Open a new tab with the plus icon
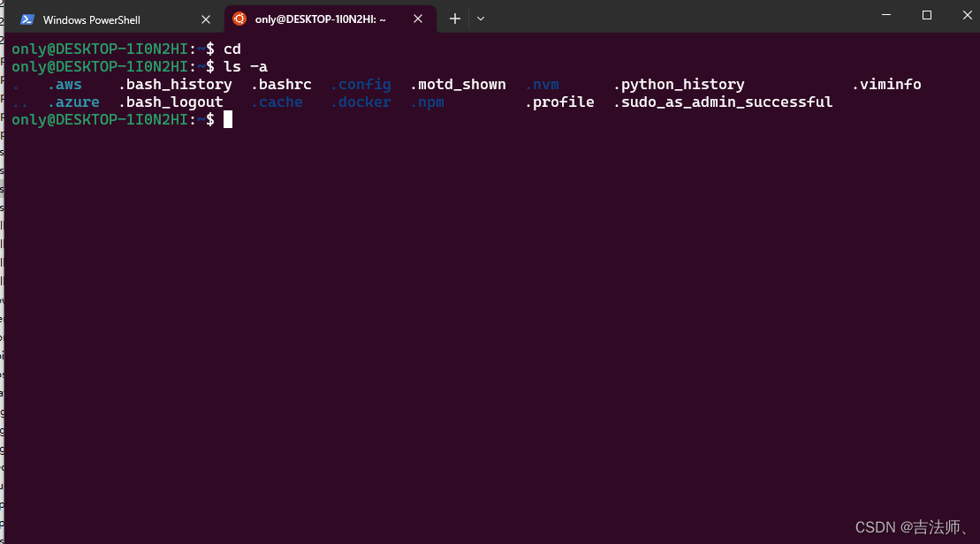The image size is (980, 544). point(454,18)
